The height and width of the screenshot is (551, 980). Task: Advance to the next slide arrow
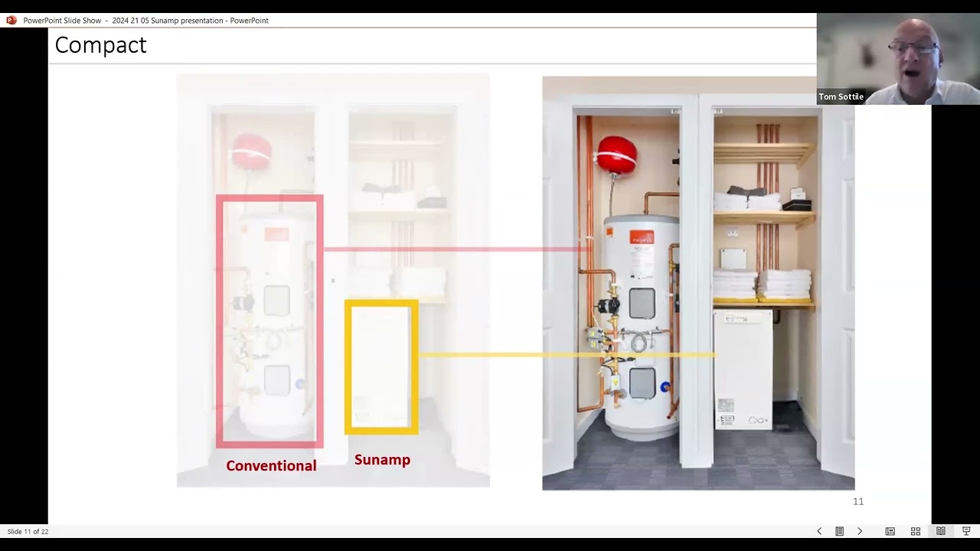860,531
